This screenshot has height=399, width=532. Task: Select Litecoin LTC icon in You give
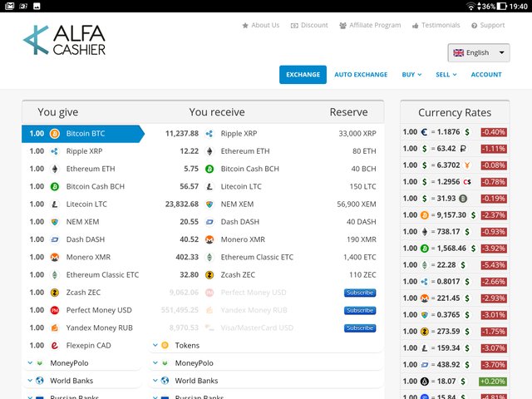click(x=55, y=204)
